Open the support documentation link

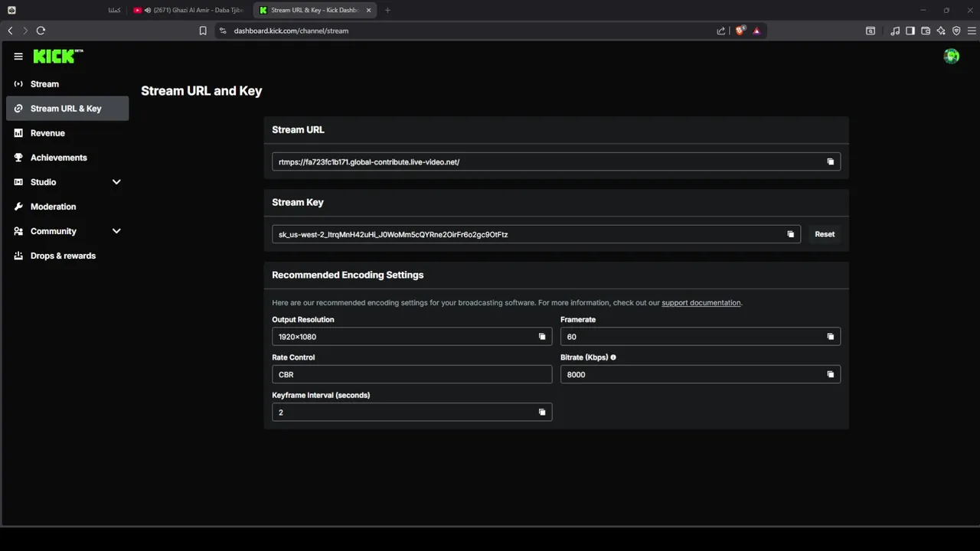coord(701,303)
